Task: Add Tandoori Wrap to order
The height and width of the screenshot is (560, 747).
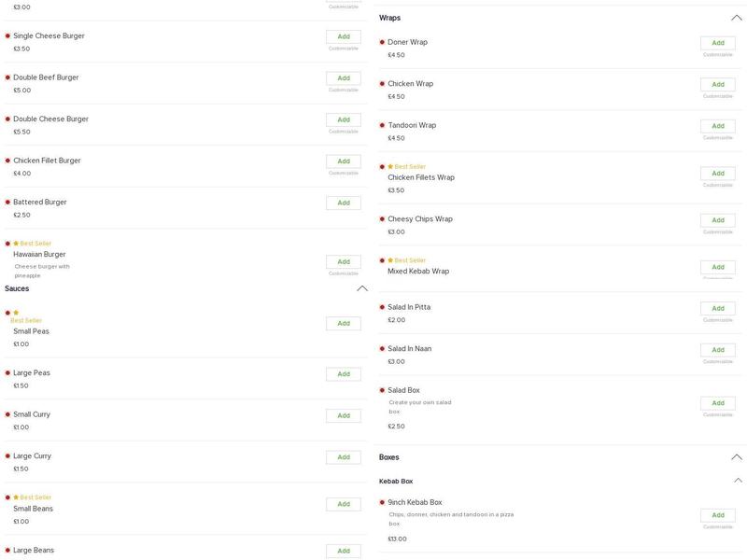Action: coord(717,126)
